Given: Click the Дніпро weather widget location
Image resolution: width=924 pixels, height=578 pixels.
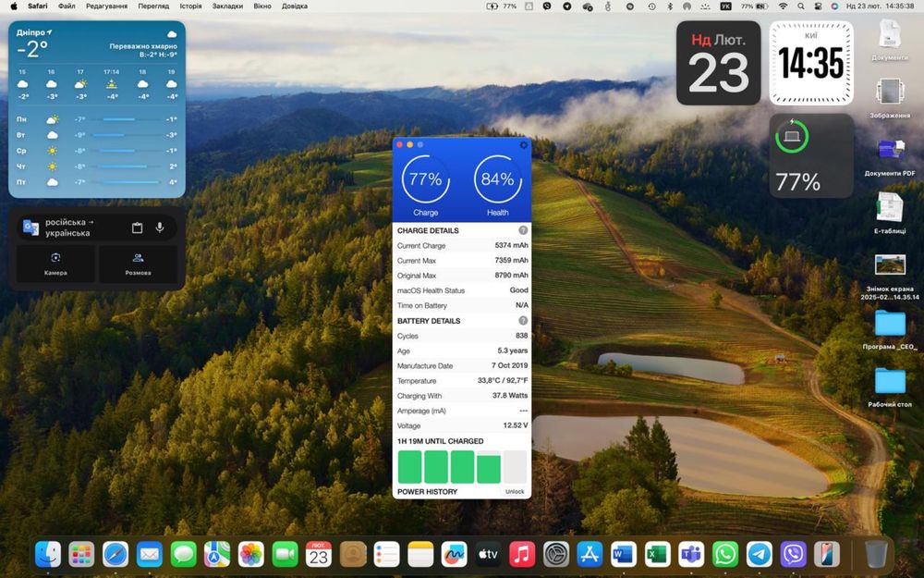Looking at the screenshot, I should tap(33, 32).
